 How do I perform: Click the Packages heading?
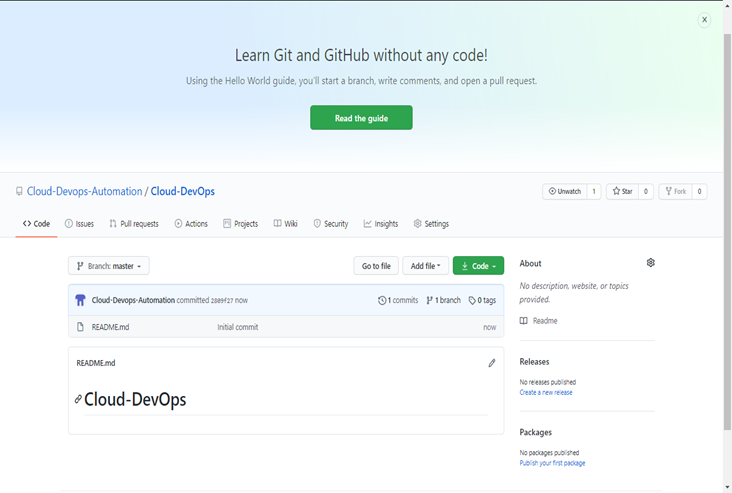click(535, 432)
